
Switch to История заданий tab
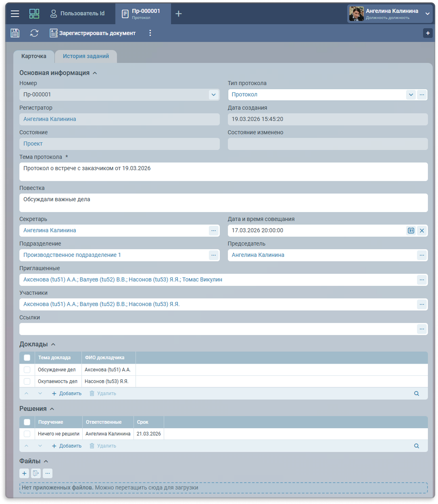pos(86,56)
